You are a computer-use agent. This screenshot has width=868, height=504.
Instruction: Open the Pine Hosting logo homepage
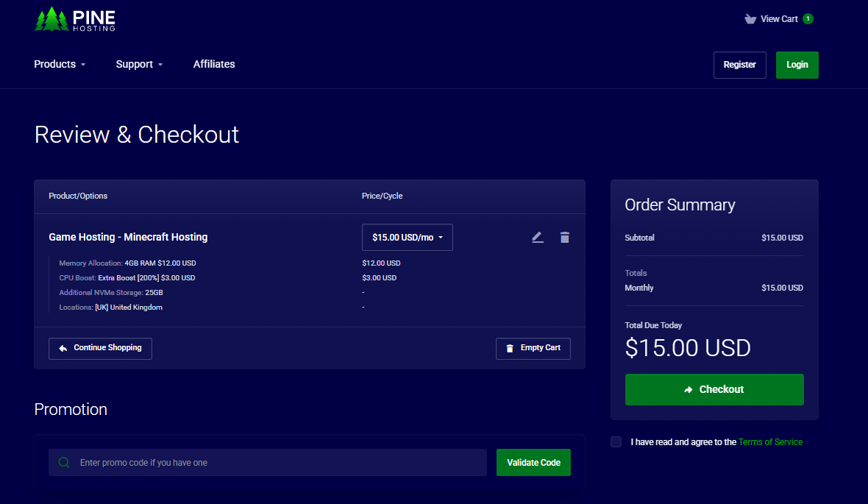coord(75,19)
